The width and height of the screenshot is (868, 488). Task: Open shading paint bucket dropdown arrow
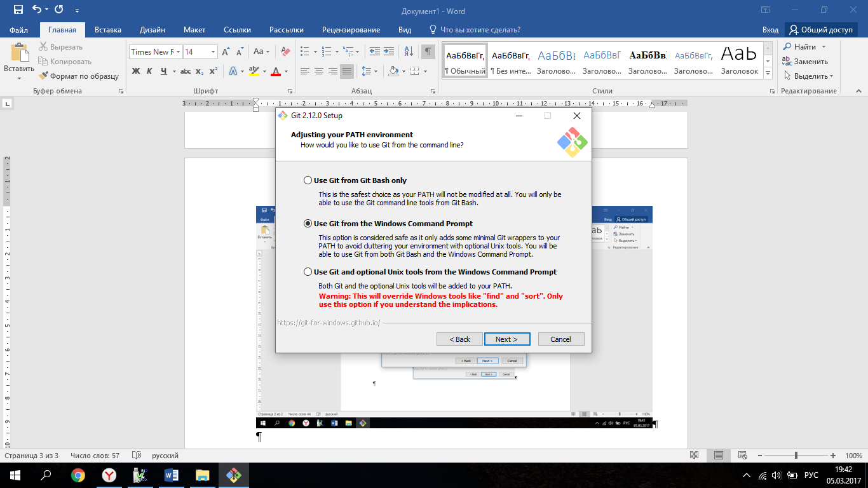[403, 71]
